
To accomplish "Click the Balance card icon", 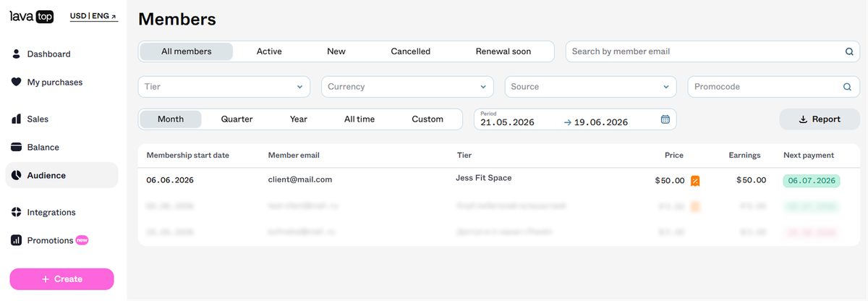I will [x=16, y=147].
